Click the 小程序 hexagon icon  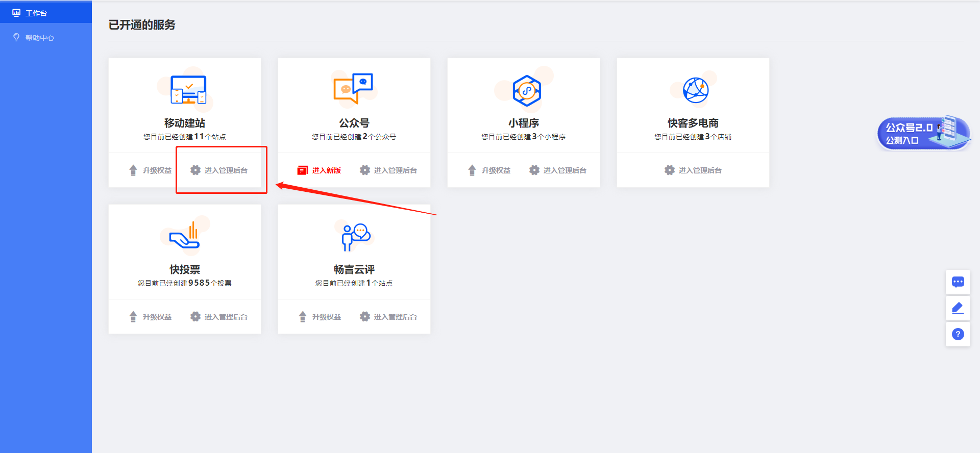click(x=526, y=91)
